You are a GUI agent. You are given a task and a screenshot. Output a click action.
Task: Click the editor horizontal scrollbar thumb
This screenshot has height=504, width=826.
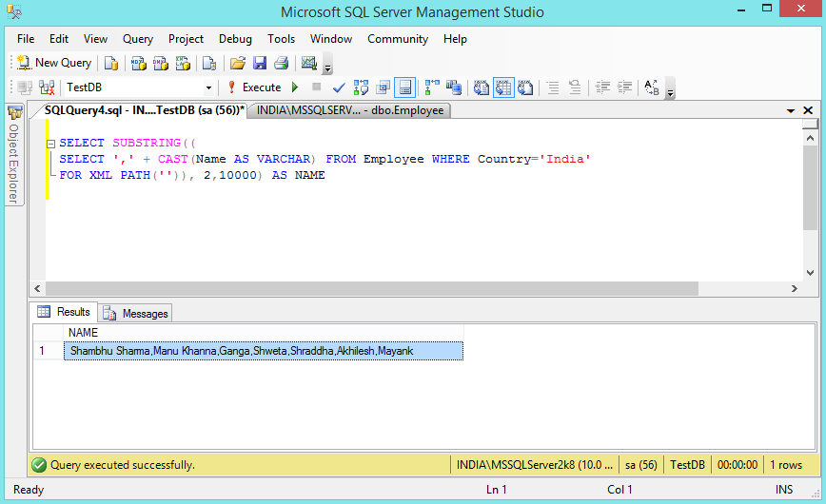[372, 288]
